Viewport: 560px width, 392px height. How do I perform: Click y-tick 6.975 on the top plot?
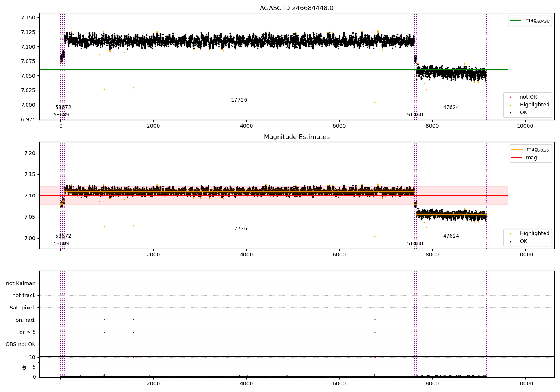tap(28, 120)
